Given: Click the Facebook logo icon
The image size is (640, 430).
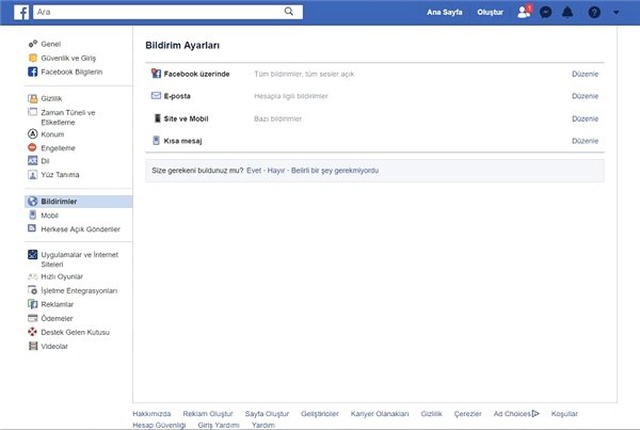Looking at the screenshot, I should tap(21, 12).
